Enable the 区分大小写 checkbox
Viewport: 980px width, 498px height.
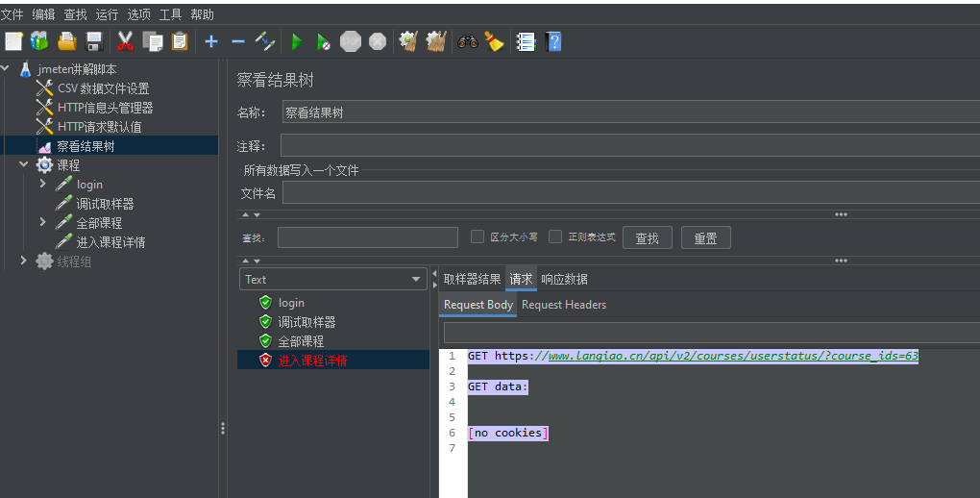[478, 237]
